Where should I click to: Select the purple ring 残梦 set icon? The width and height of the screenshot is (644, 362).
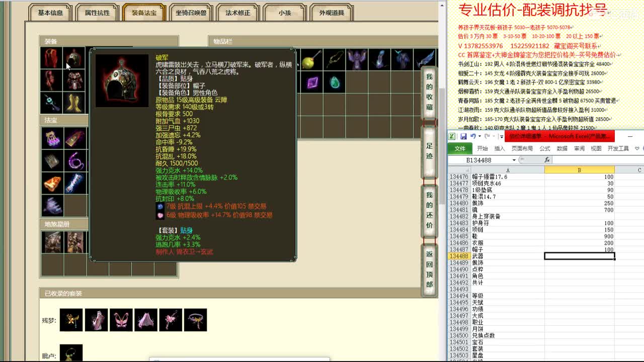tap(196, 320)
